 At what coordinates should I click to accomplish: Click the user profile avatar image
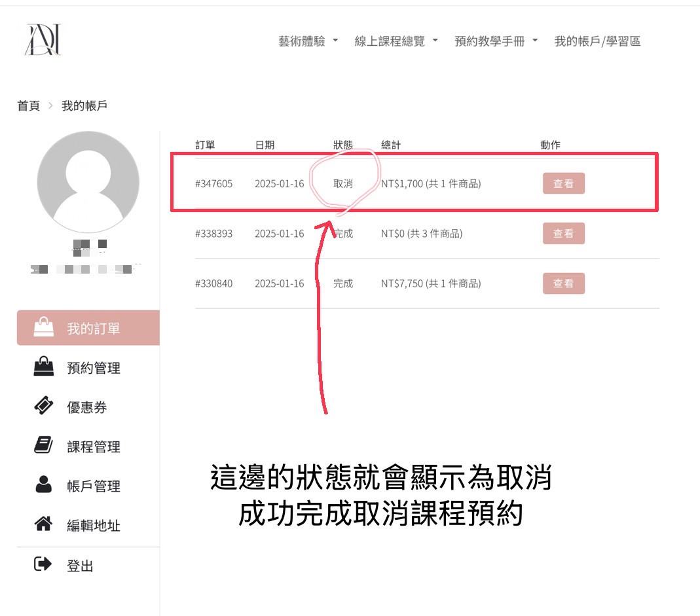tap(88, 182)
